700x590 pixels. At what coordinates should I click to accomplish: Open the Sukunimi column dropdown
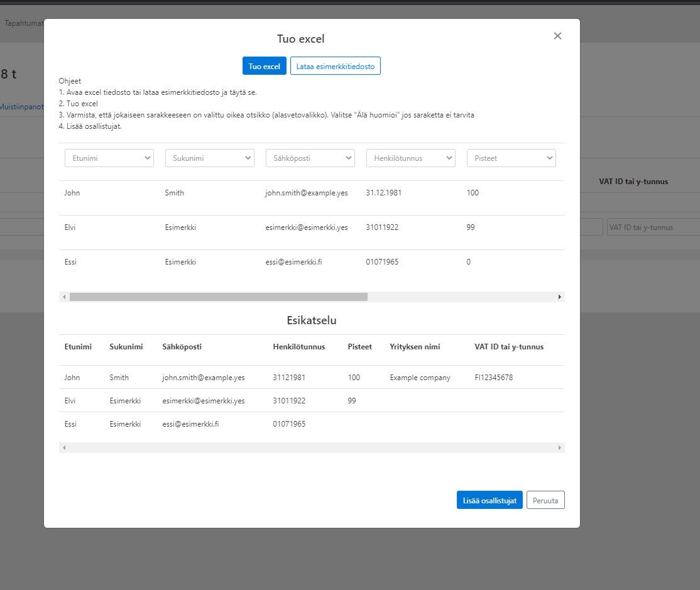[209, 158]
